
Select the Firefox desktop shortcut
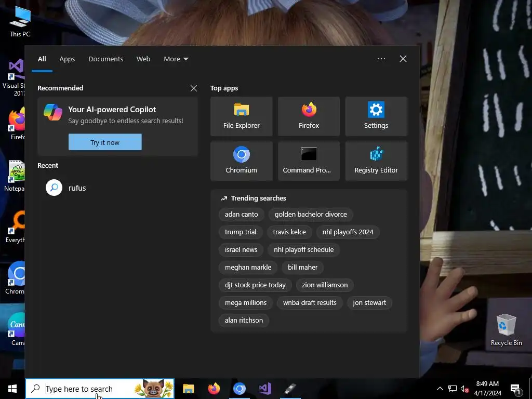point(17,124)
